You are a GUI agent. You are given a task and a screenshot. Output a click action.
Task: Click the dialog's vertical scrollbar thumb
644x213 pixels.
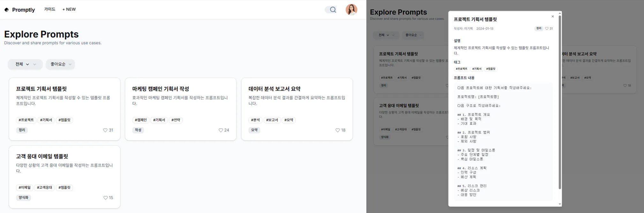point(560,102)
